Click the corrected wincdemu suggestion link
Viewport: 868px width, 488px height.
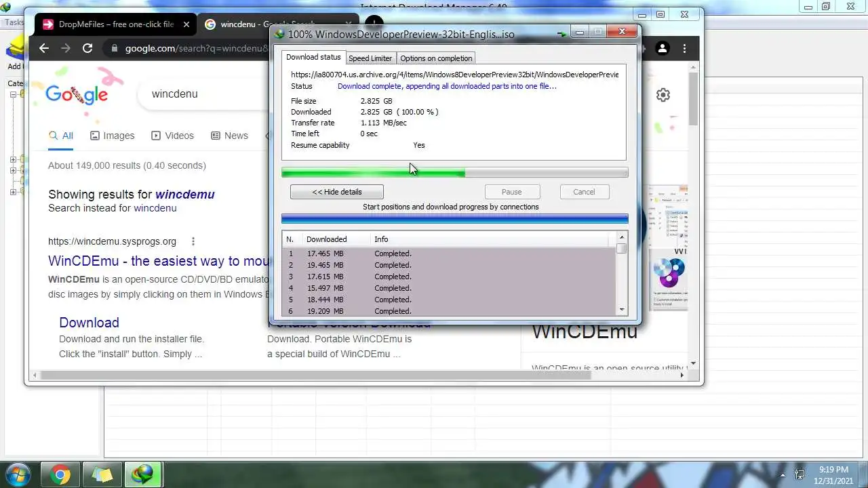pyautogui.click(x=184, y=195)
